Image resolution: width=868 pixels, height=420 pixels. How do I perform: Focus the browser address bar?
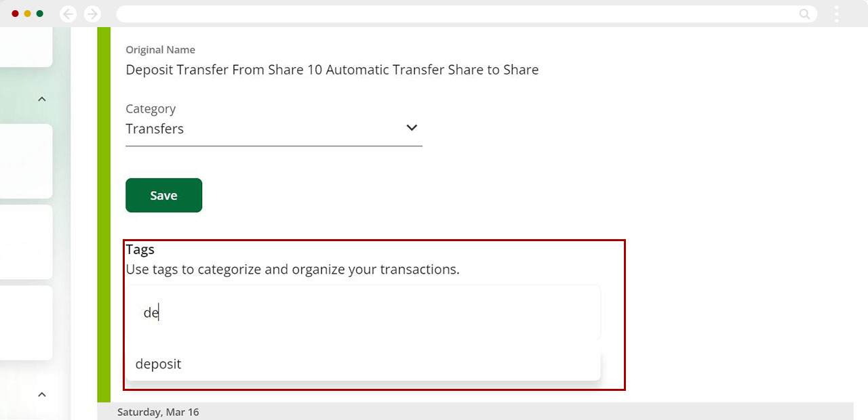tap(454, 14)
